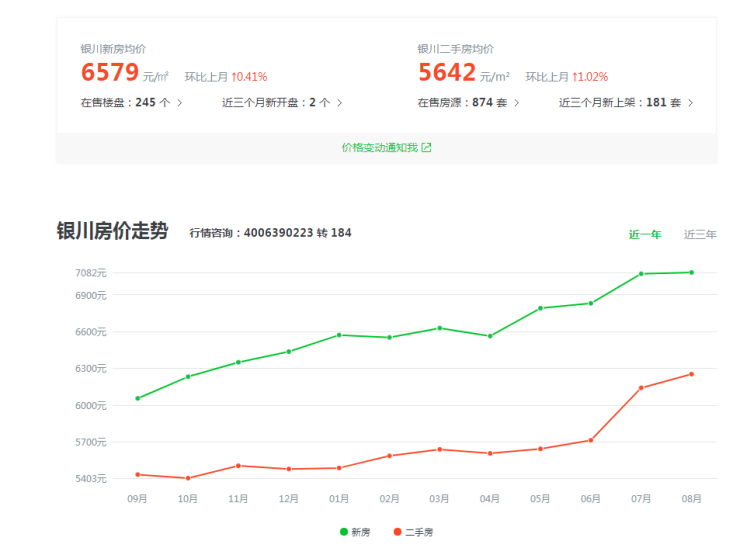The width and height of the screenshot is (740, 555).
Task: Toggle the red 二手房 legend dot
Action: (x=397, y=532)
